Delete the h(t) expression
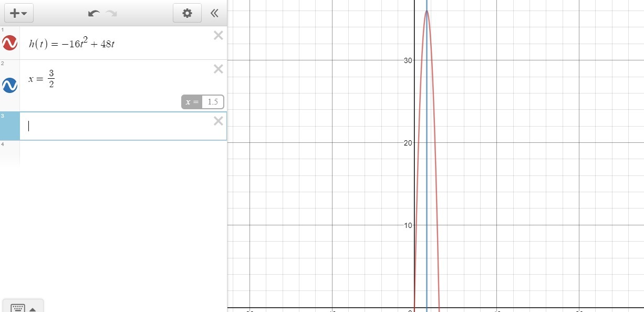The width and height of the screenshot is (644, 312). (x=219, y=35)
